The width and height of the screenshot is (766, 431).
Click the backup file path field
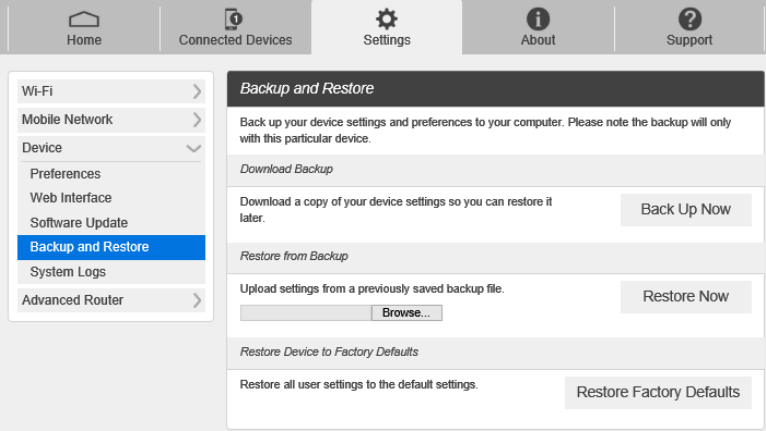click(305, 313)
